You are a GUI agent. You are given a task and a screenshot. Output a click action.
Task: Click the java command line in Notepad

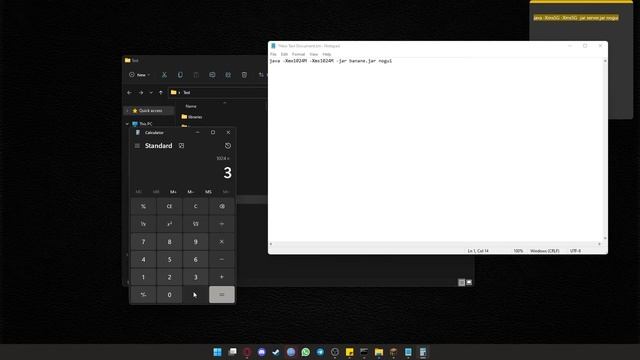331,61
